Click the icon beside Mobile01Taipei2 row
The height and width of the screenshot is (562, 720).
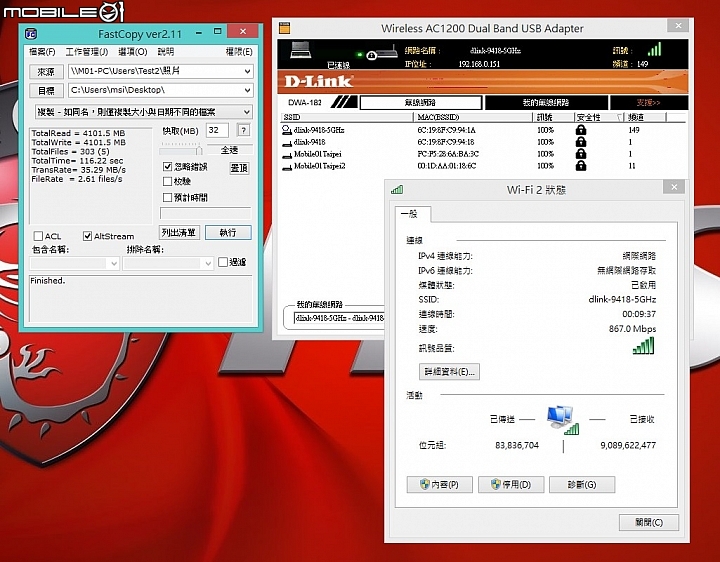[x=287, y=167]
